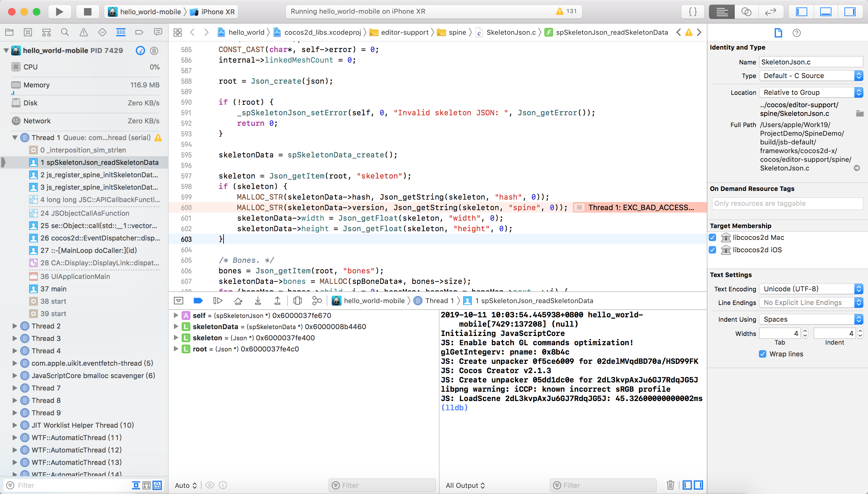Clear the console with the trash icon
The image size is (868, 494).
pos(670,485)
